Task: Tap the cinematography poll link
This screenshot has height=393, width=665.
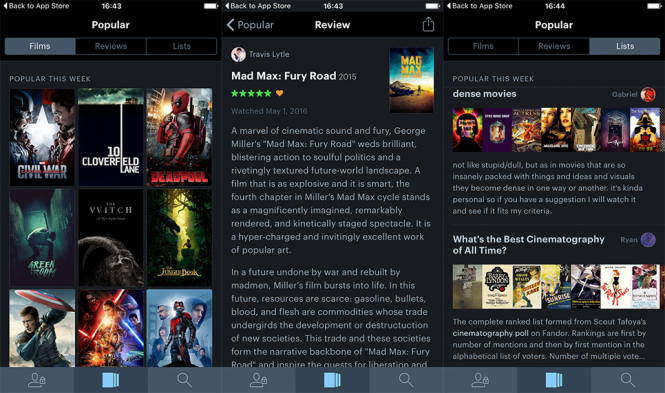Action: [491, 333]
